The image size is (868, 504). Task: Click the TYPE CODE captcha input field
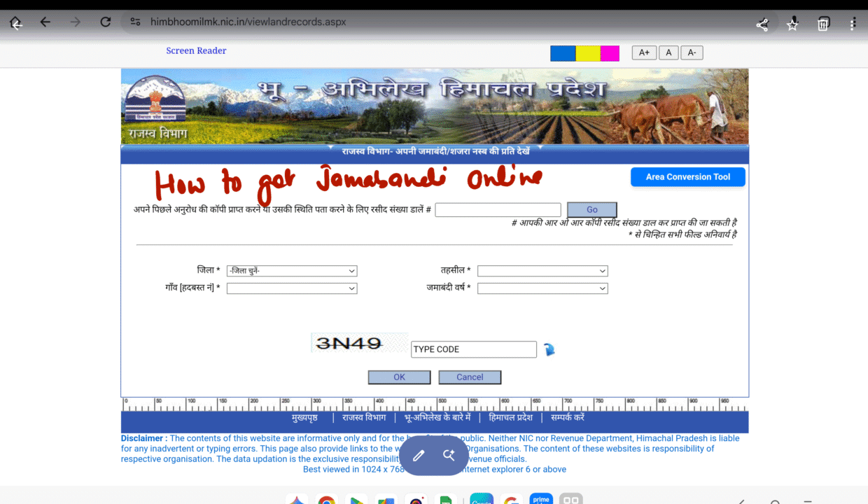[x=473, y=349]
